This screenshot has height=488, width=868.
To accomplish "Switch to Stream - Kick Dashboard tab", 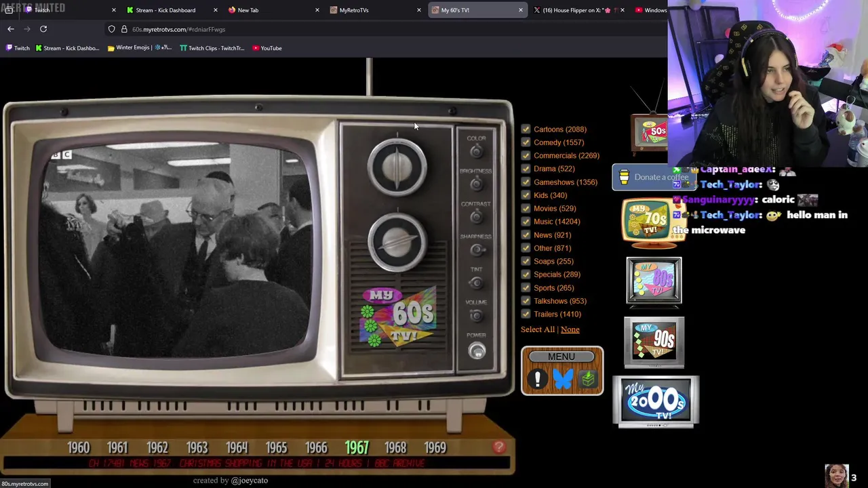I will pos(172,10).
